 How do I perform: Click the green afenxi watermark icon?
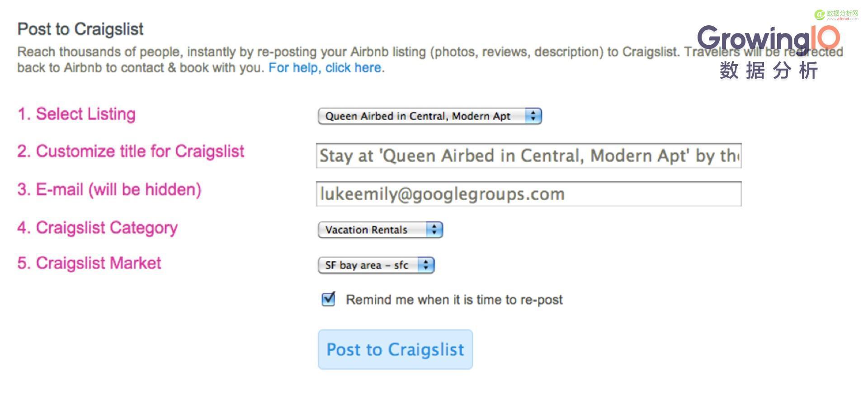tap(819, 15)
